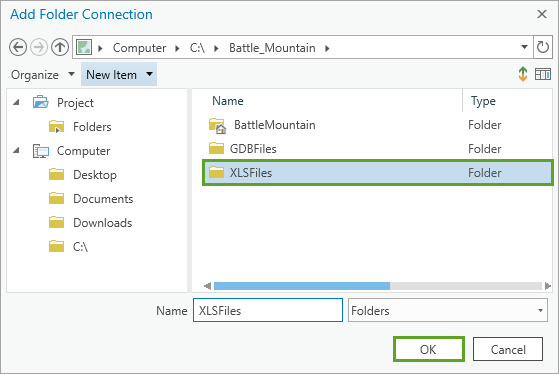Click the Folder type cell for BattleMountain
559x374 pixels.
pyautogui.click(x=484, y=125)
